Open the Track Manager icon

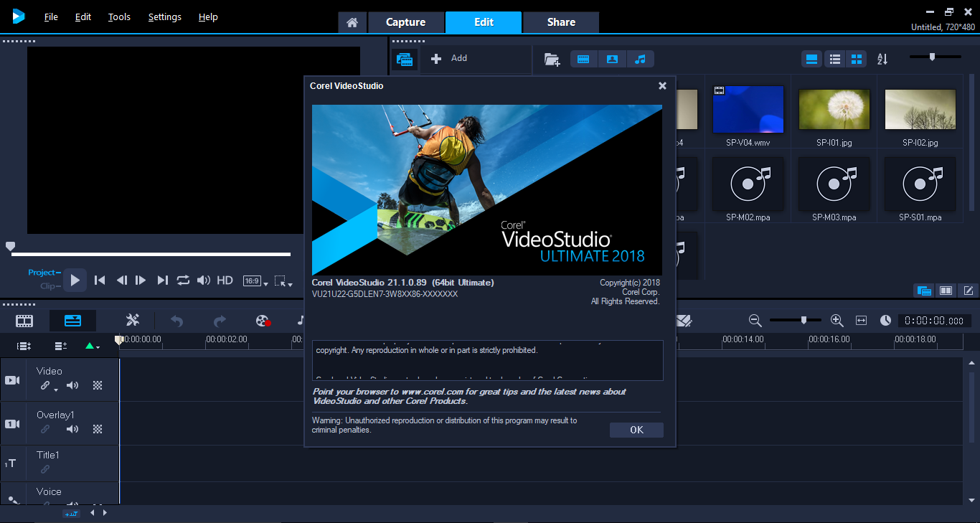(x=61, y=346)
